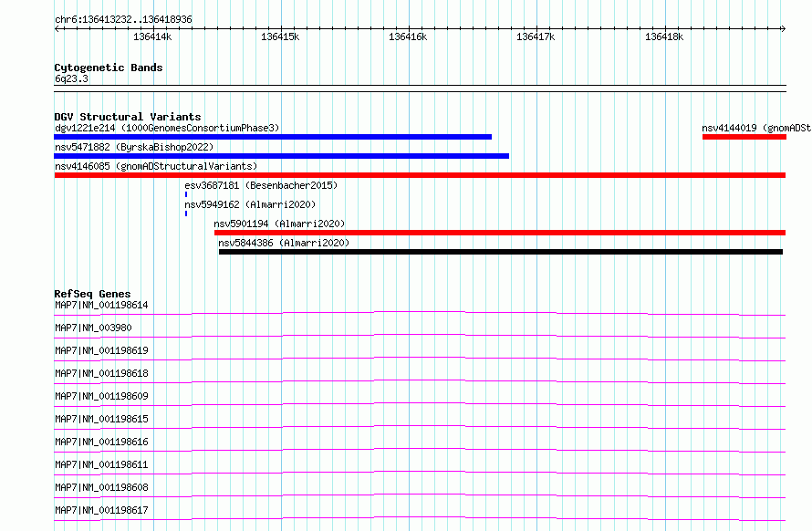The width and height of the screenshot is (812, 531).
Task: Click the 6q23.3 band label
Action: (x=71, y=78)
